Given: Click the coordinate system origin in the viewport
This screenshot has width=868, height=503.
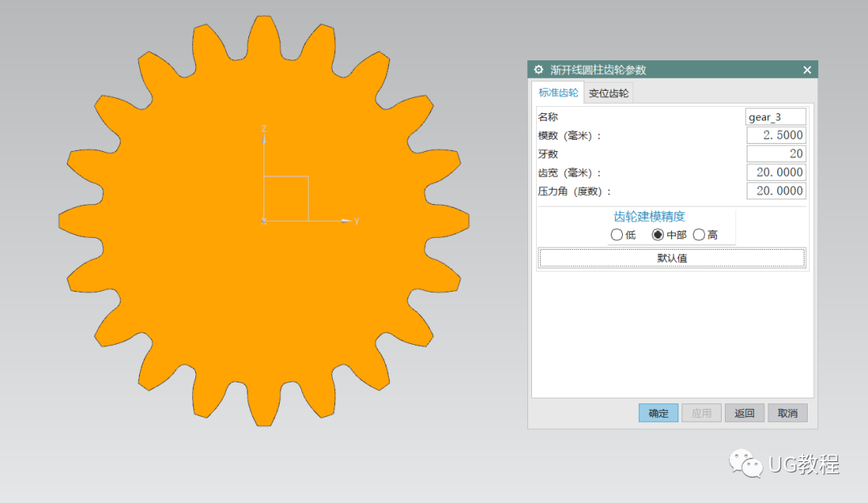Looking at the screenshot, I should (263, 219).
